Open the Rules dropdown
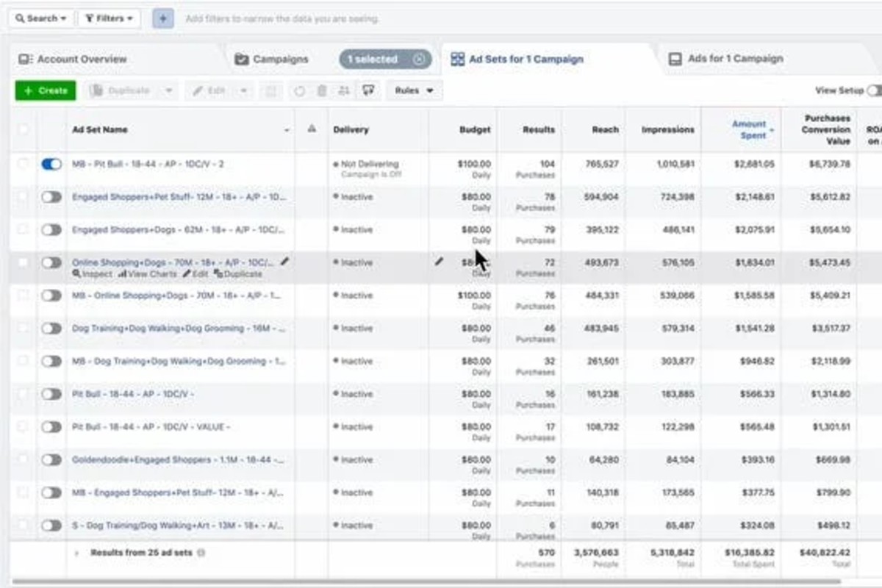The height and width of the screenshot is (588, 882). (413, 90)
